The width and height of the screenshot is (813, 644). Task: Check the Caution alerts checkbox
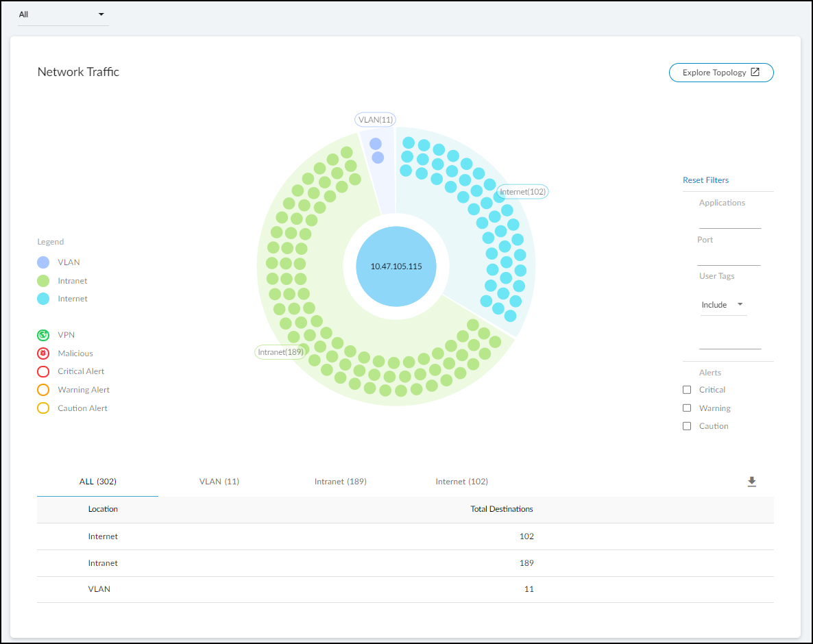(687, 426)
